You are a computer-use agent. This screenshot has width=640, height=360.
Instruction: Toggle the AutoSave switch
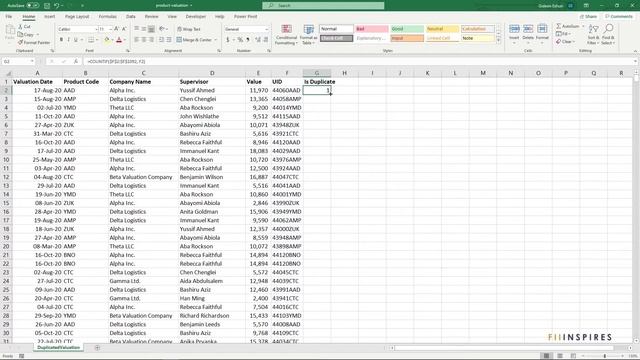click(33, 6)
